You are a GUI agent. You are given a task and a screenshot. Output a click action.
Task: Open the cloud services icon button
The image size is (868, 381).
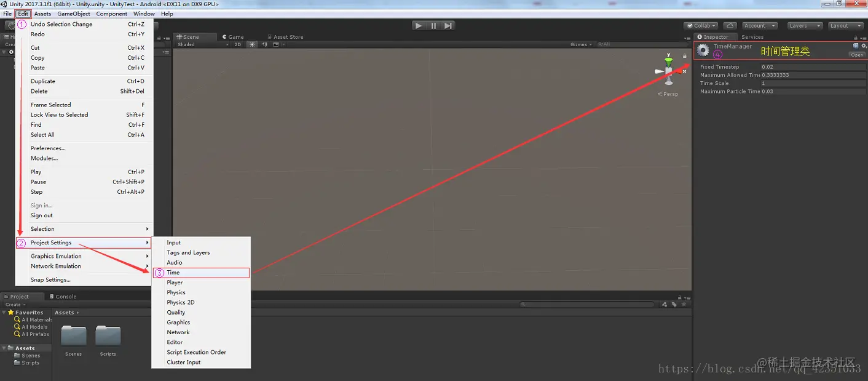(730, 26)
